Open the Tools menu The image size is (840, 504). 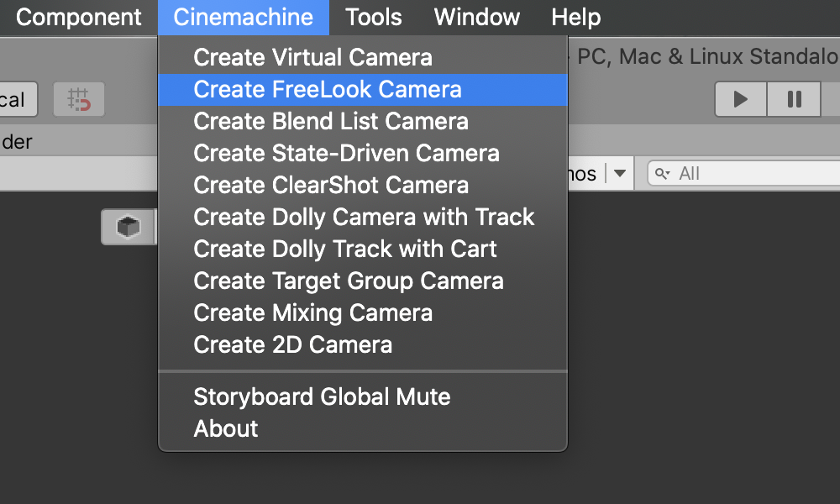click(x=374, y=17)
